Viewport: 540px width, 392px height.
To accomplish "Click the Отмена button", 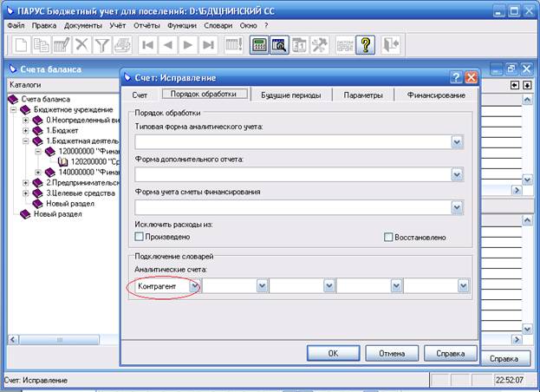I will 392,354.
